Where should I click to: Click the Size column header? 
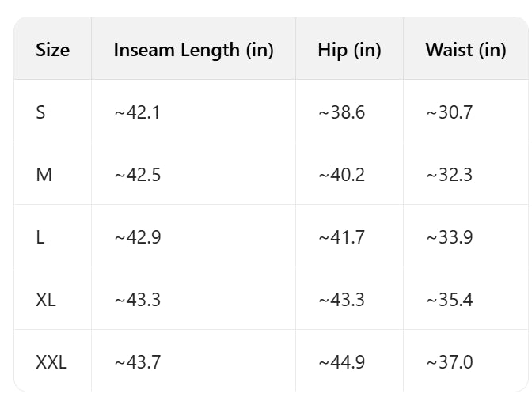tap(52, 50)
